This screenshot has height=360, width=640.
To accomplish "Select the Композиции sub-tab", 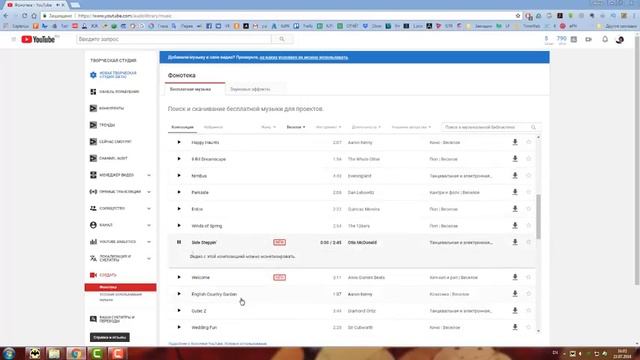I will pyautogui.click(x=182, y=127).
